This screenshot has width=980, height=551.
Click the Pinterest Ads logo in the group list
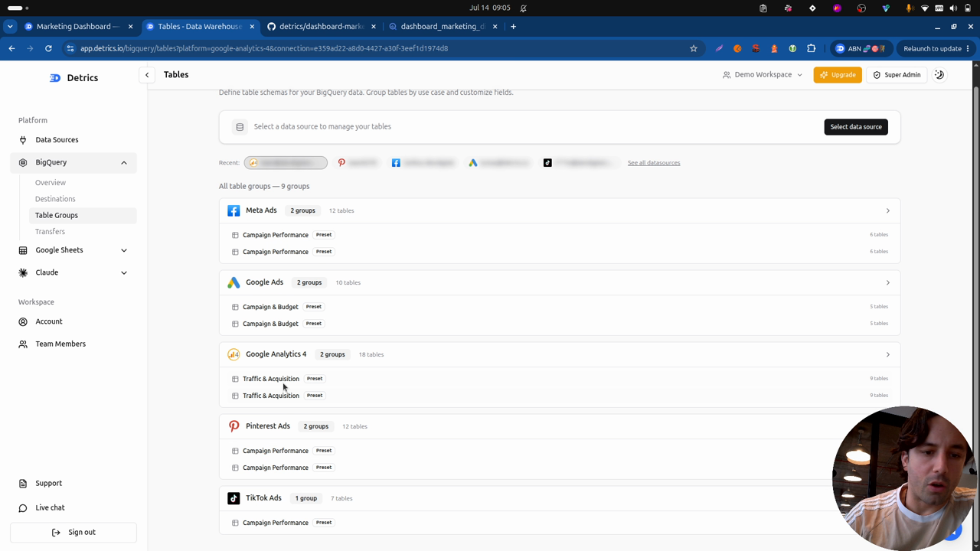click(x=234, y=426)
